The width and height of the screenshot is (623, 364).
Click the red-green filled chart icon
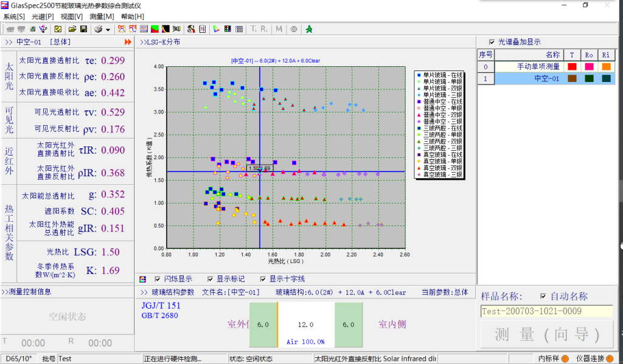155,29
